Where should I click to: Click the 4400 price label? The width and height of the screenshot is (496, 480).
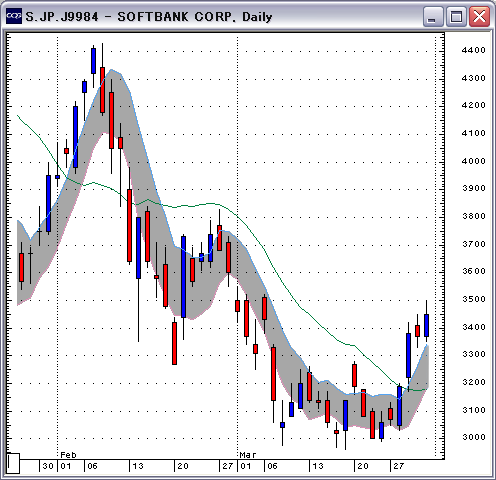coord(473,50)
